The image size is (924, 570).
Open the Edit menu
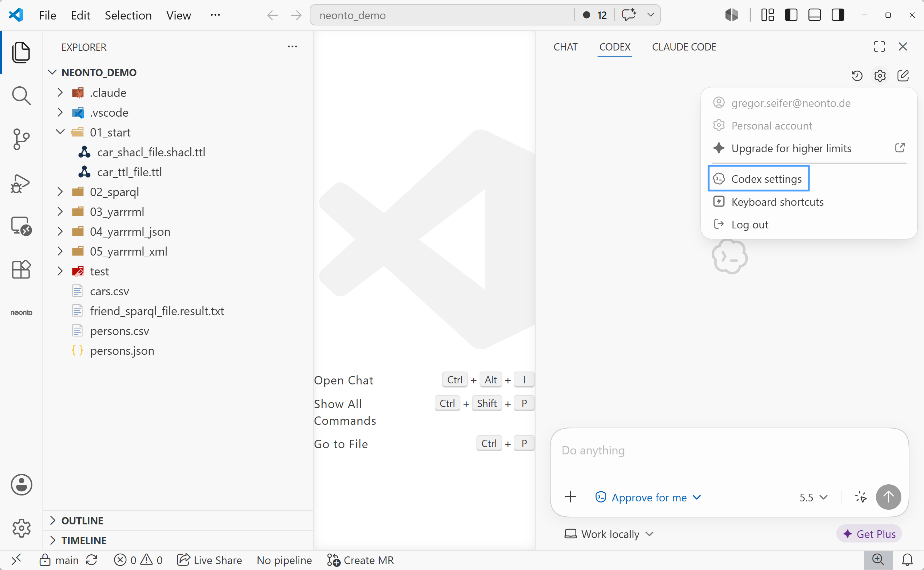(x=80, y=15)
